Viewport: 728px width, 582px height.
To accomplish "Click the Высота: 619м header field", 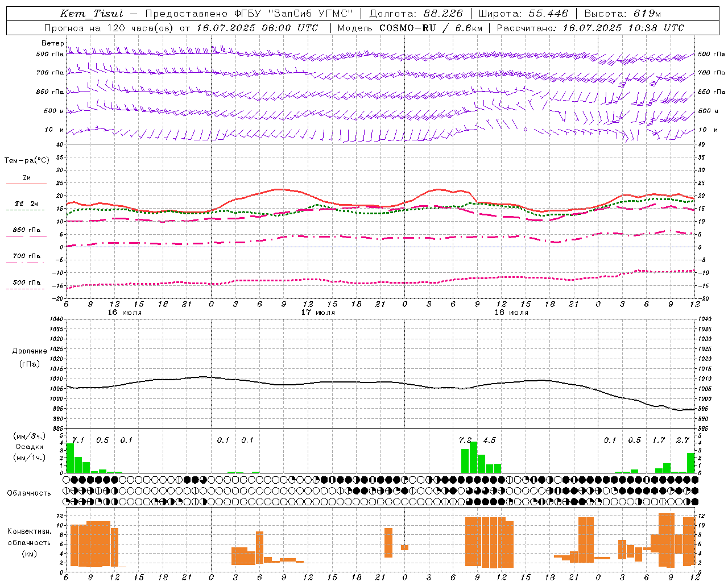I will coord(623,14).
